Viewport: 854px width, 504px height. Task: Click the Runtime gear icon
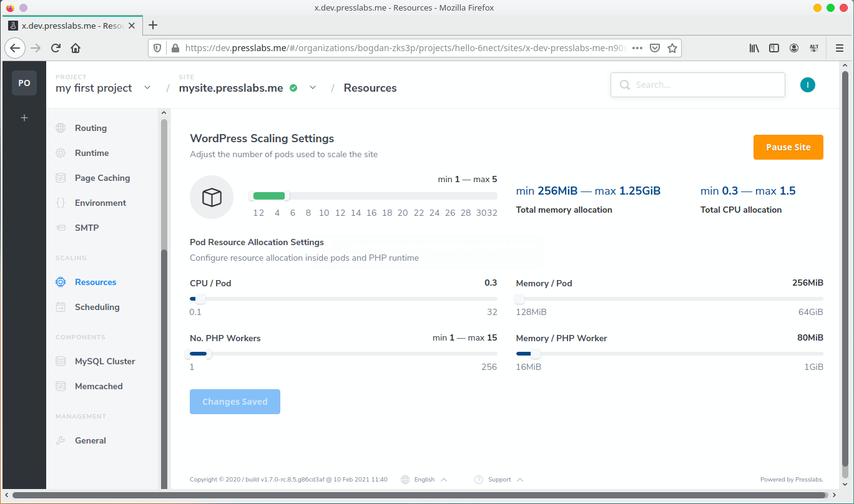point(61,153)
